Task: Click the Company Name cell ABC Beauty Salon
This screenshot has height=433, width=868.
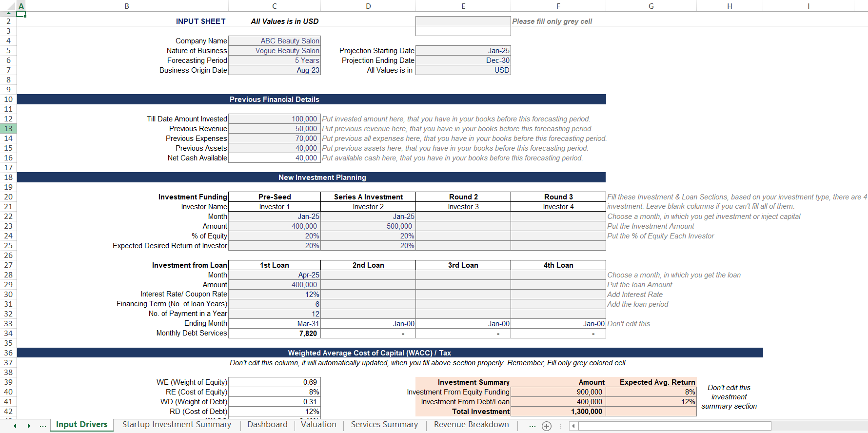Action: pos(275,41)
